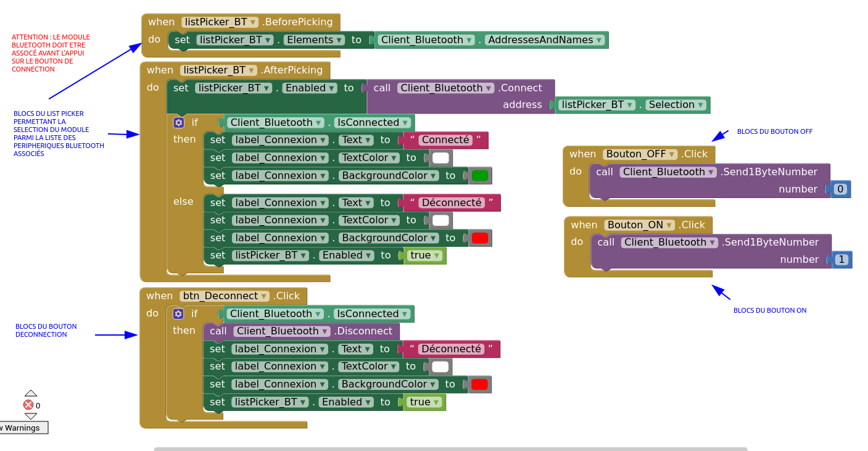This screenshot has height=451, width=868.
Task: Click the white TextColor swatch under Connecté
Action: [x=440, y=158]
